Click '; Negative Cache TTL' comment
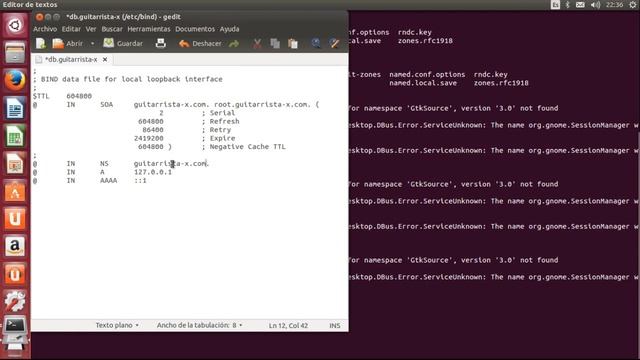This screenshot has height=360, width=640. [x=243, y=147]
